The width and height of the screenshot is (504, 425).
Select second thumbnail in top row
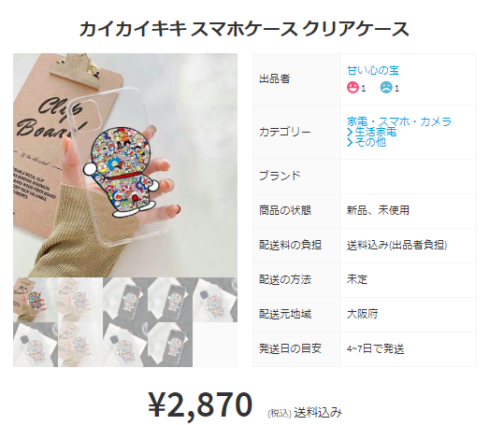click(x=80, y=300)
